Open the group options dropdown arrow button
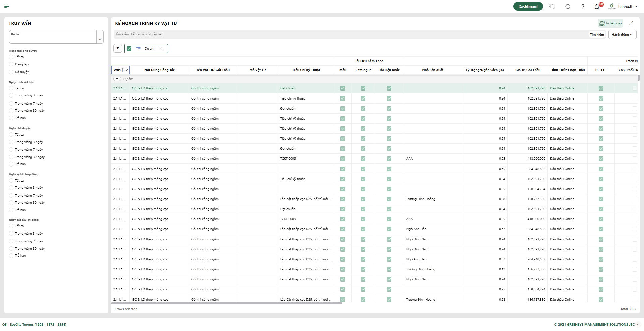The width and height of the screenshot is (644, 331). pos(118,48)
